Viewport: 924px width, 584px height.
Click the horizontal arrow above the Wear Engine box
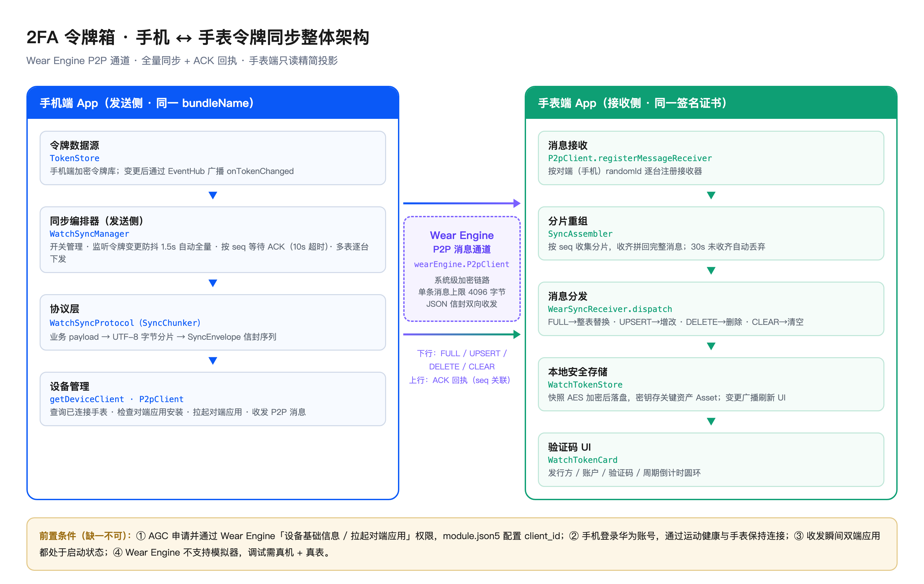pos(462,203)
